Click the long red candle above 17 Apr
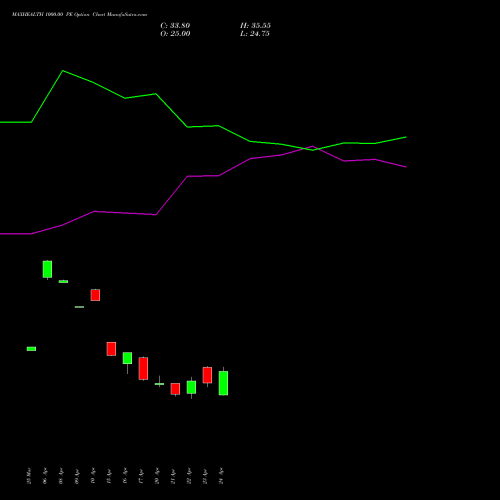The height and width of the screenshot is (500, 500). tap(143, 368)
